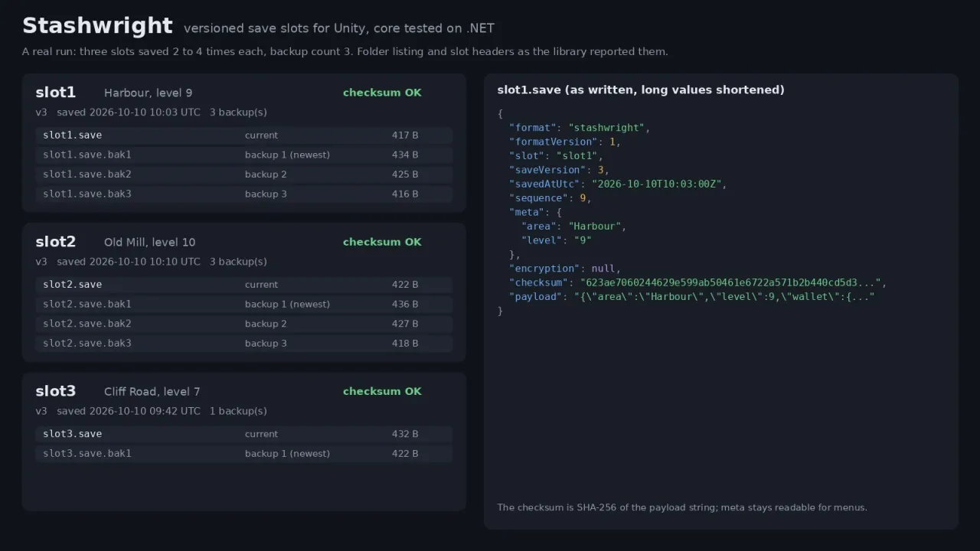Select the 434 B size value

tap(405, 155)
